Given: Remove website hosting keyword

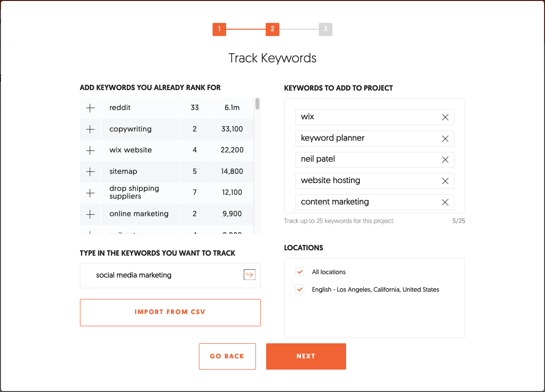Looking at the screenshot, I should click(x=445, y=181).
